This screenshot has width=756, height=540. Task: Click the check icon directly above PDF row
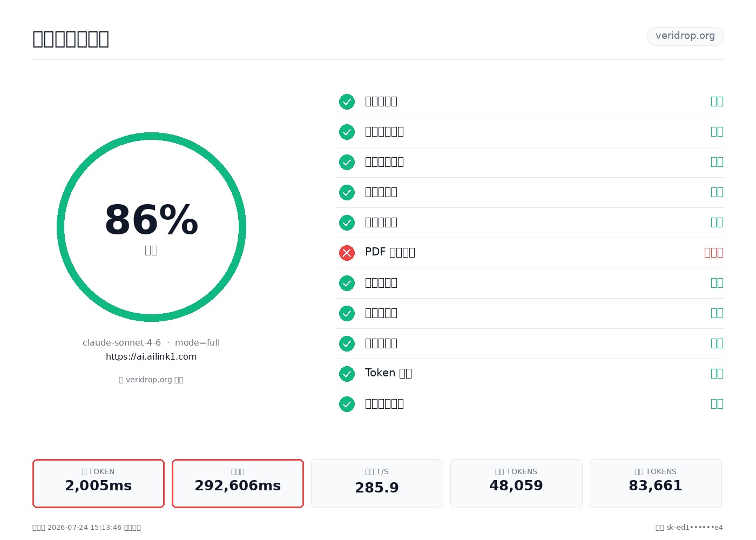coord(347,222)
